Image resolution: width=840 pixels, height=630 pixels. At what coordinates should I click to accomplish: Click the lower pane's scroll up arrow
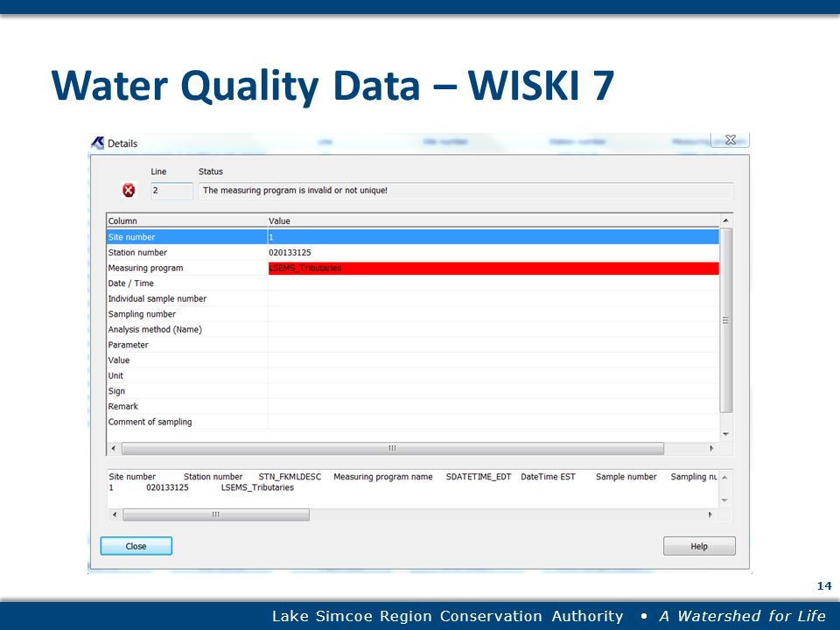[x=724, y=478]
